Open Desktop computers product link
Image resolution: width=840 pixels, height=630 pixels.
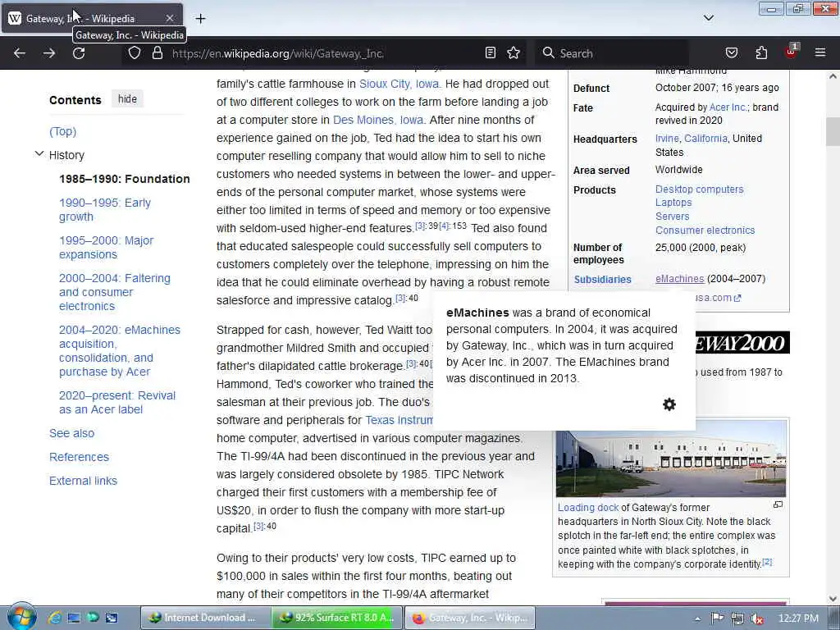pos(699,189)
